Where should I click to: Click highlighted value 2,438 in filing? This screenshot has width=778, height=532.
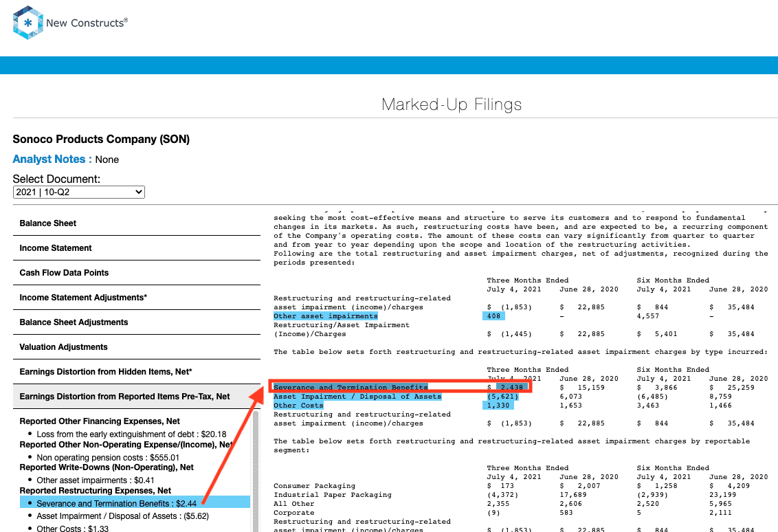click(x=511, y=388)
